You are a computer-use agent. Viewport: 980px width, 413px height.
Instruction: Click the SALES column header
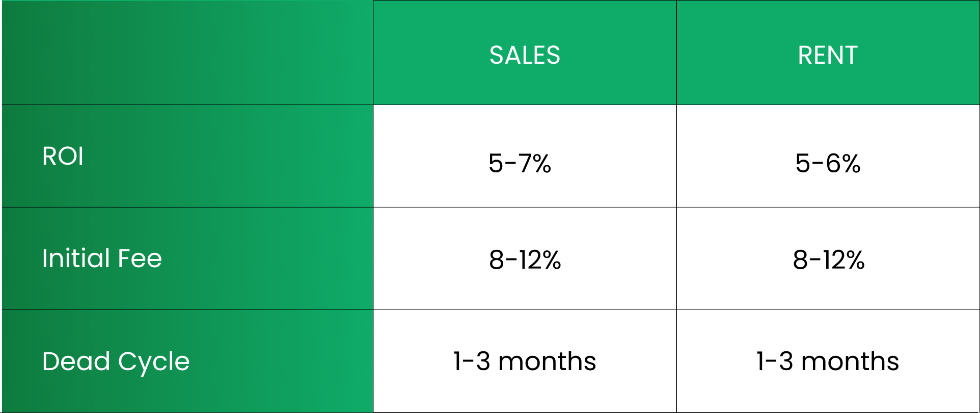click(525, 55)
